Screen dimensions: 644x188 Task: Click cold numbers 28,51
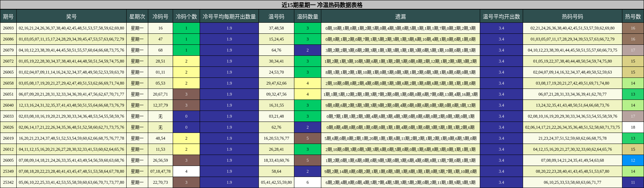click(x=160, y=61)
